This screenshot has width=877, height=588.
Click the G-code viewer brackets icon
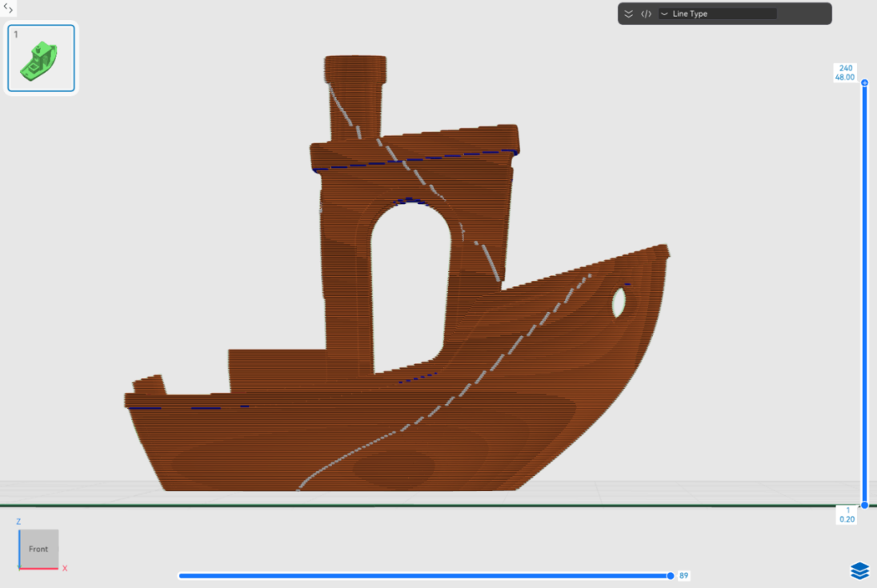click(646, 14)
